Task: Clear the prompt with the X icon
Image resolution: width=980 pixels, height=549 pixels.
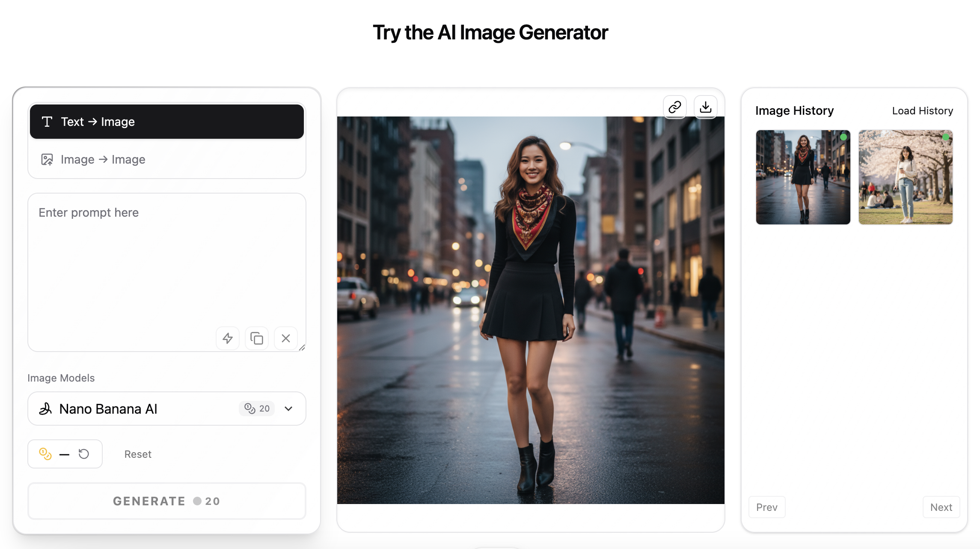Action: point(286,338)
